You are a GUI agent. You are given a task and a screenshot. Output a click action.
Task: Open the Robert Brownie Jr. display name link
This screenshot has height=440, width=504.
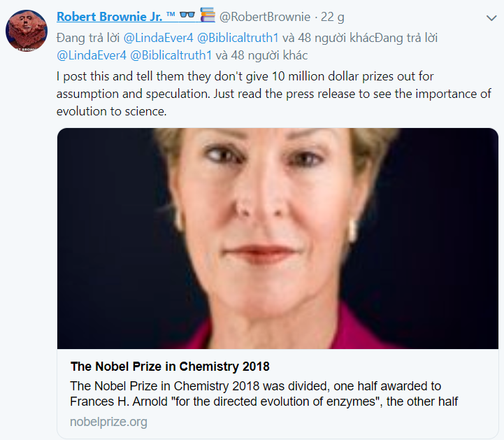[108, 16]
